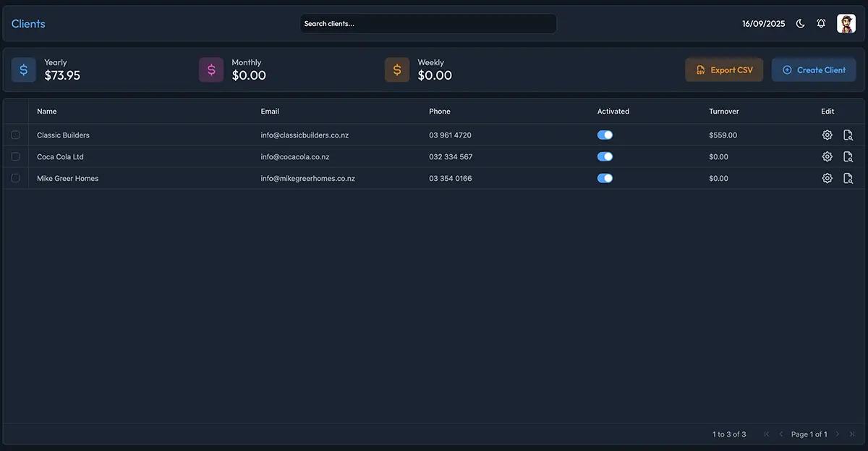View document details for Mike Greer Homes
Viewport: 868px width, 451px height.
pyautogui.click(x=848, y=179)
